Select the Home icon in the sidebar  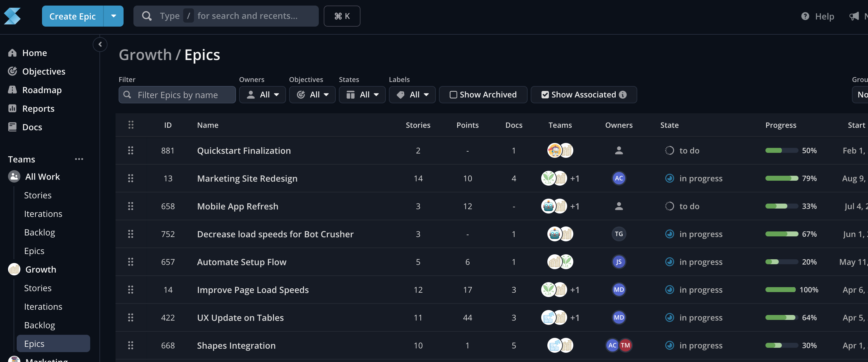click(x=12, y=53)
